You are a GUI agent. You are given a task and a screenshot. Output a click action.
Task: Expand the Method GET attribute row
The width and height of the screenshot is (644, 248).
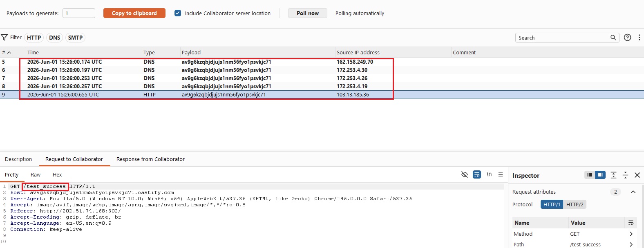(631, 234)
